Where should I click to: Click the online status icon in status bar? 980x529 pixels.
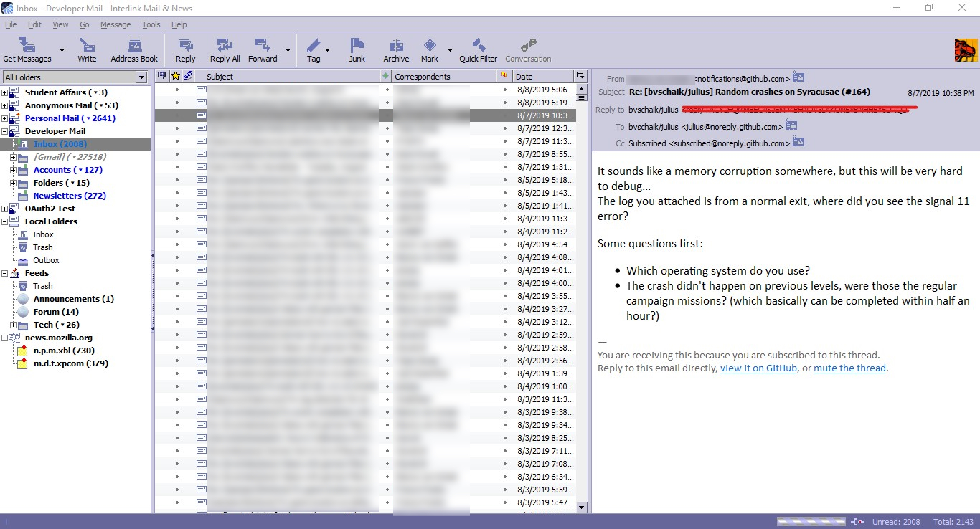pyautogui.click(x=857, y=521)
